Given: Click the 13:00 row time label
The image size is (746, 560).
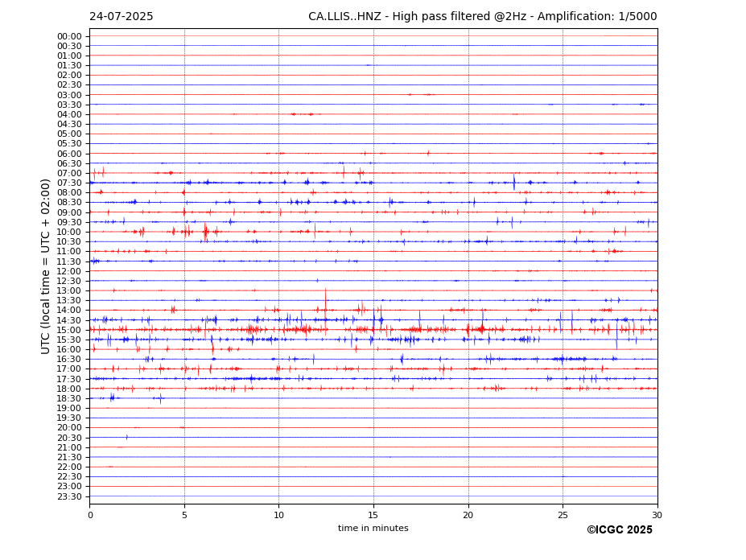Looking at the screenshot, I should coord(69,291).
